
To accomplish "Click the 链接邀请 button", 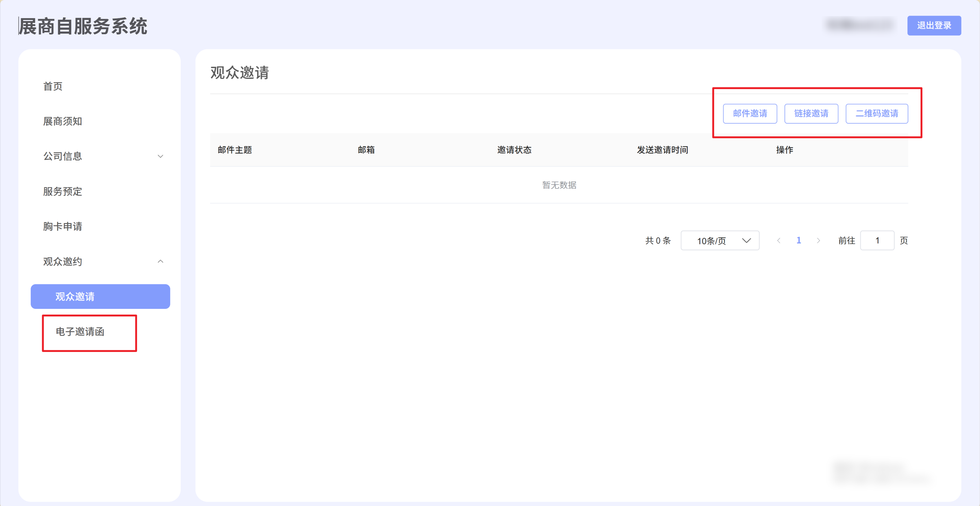I will (x=811, y=113).
